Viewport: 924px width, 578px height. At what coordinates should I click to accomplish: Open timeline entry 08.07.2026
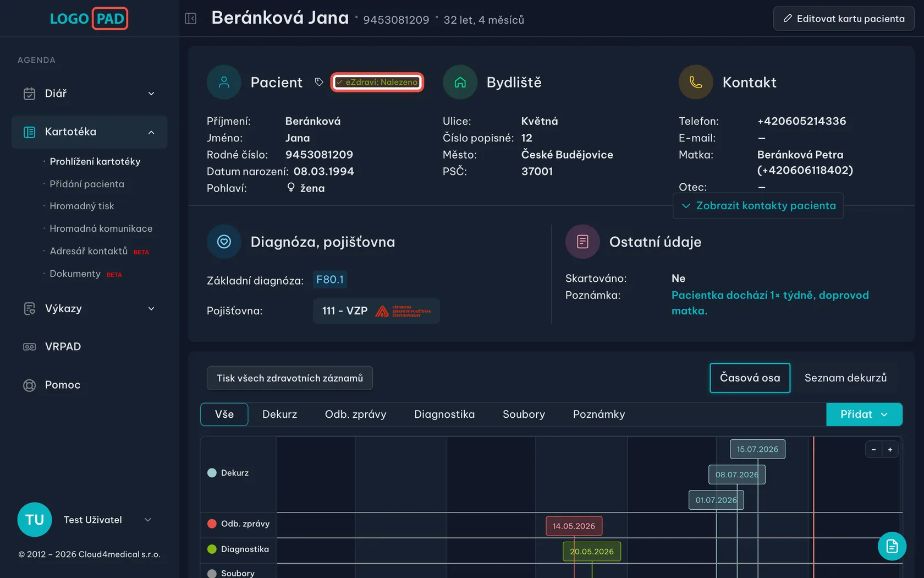tap(736, 475)
